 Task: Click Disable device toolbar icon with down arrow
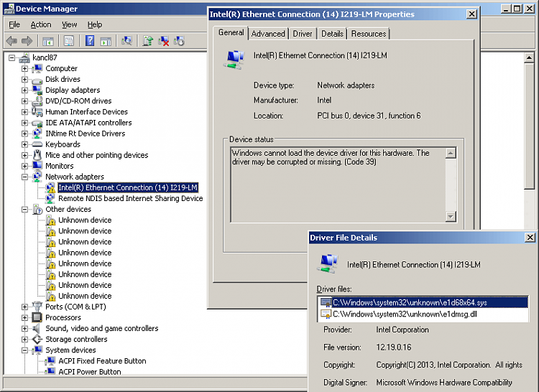point(179,41)
